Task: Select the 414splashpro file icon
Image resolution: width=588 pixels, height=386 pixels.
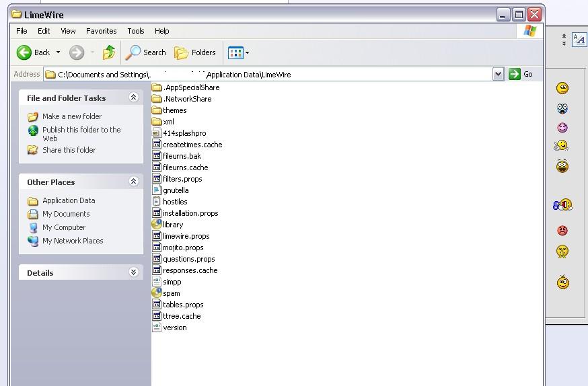Action: coord(157,133)
